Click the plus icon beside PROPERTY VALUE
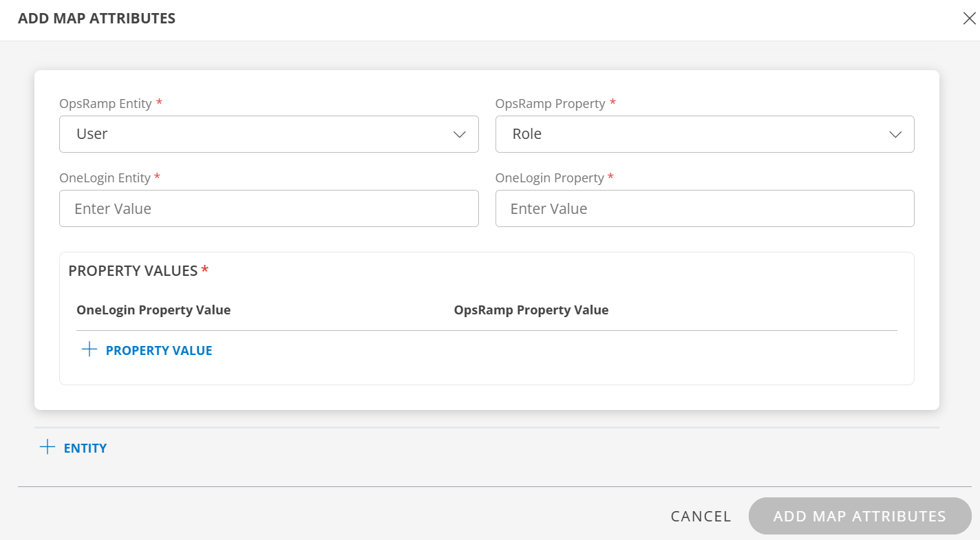 pyautogui.click(x=89, y=350)
